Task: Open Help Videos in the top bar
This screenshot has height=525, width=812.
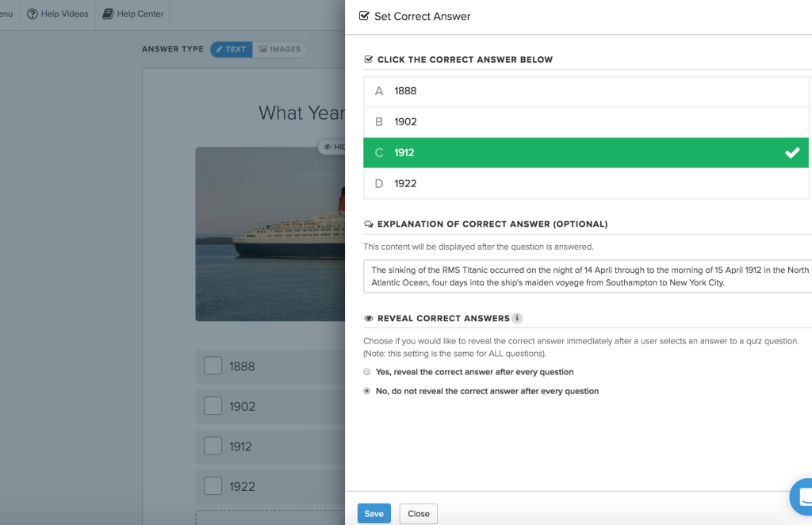Action: tap(57, 14)
